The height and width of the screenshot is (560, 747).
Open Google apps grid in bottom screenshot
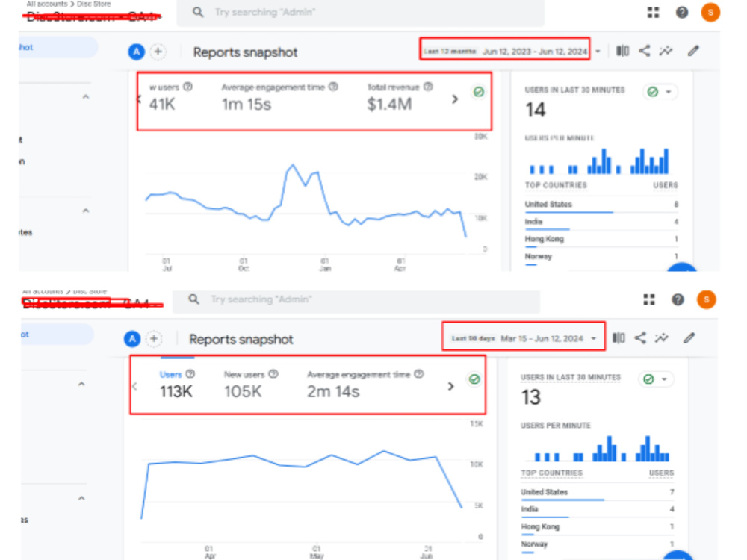649,299
